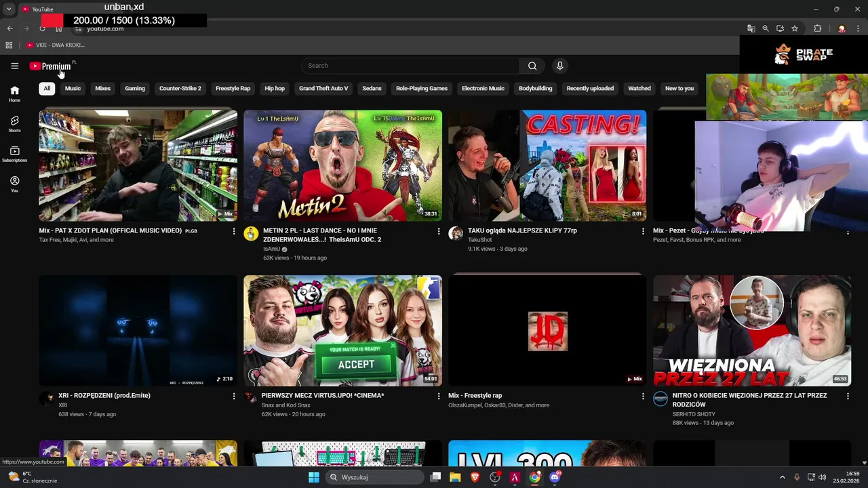Select the All filter chip
Image resolution: width=868 pixels, height=488 pixels.
(47, 88)
